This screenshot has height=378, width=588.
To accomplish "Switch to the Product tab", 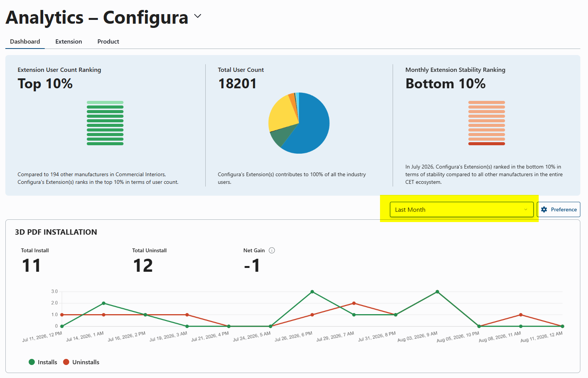I will pyautogui.click(x=108, y=41).
